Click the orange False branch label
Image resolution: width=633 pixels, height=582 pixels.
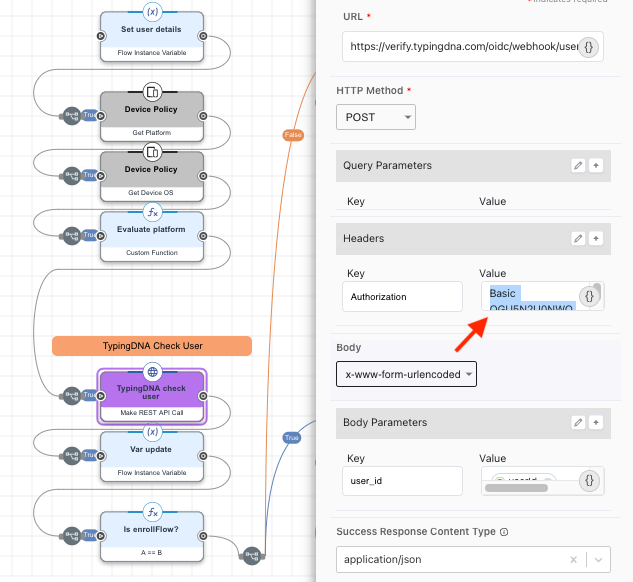tap(293, 135)
